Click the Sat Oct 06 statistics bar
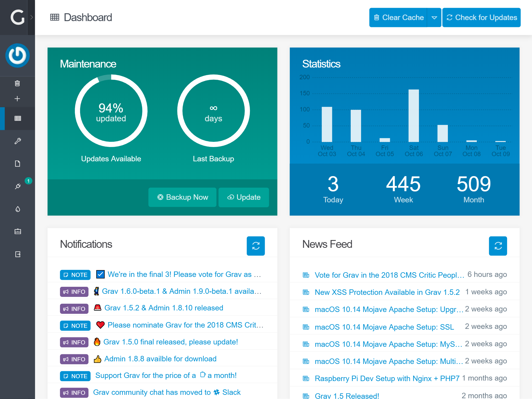 (414, 116)
